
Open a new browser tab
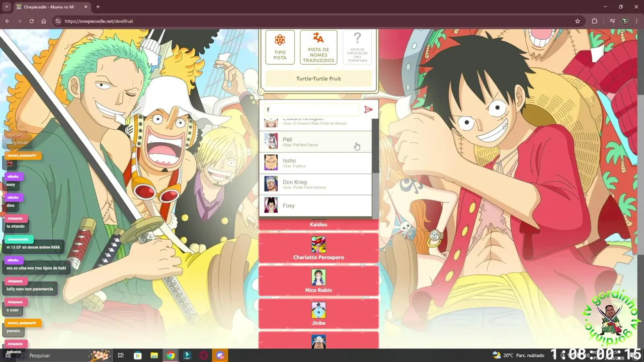pyautogui.click(x=98, y=7)
